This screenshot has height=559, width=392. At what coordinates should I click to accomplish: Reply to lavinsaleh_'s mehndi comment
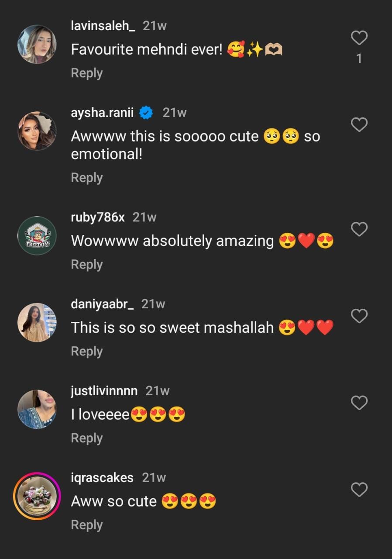(87, 73)
